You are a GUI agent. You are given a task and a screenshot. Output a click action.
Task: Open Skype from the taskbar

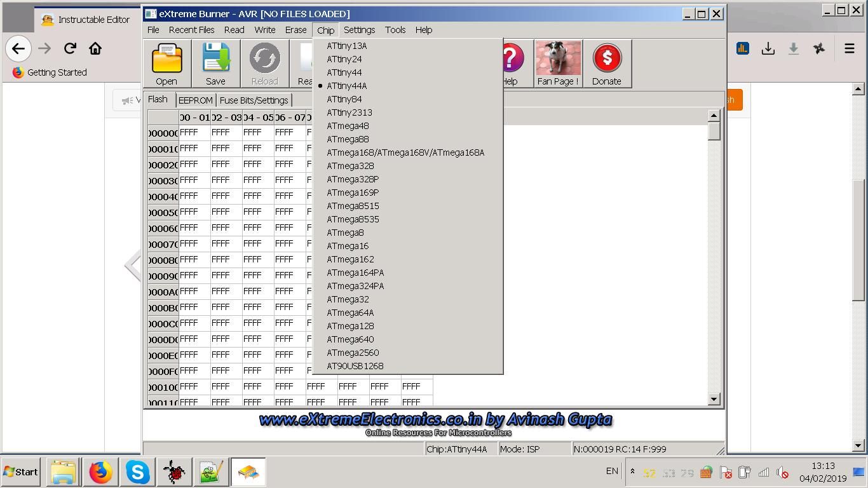[x=137, y=471]
